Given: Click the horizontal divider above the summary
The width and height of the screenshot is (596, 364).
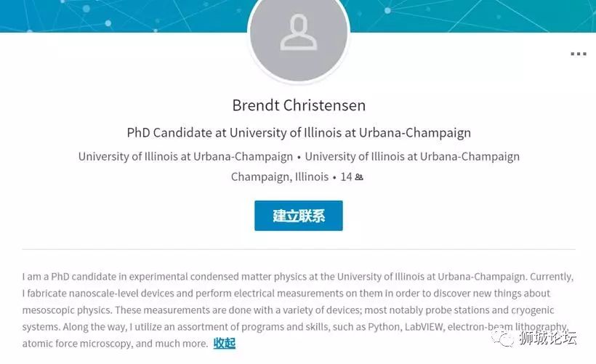Looking at the screenshot, I should coord(299,249).
